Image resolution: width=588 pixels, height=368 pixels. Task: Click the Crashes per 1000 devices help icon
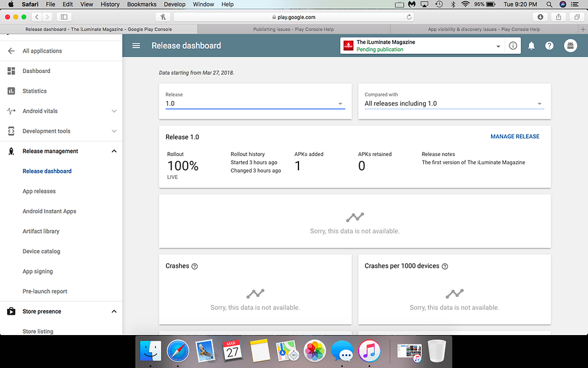(x=445, y=266)
